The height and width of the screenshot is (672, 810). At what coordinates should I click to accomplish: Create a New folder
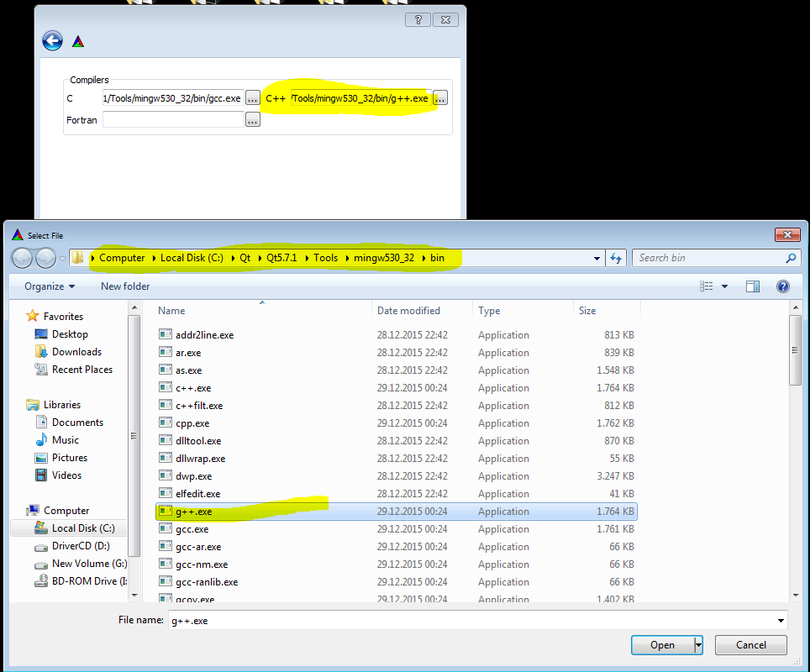coord(125,286)
